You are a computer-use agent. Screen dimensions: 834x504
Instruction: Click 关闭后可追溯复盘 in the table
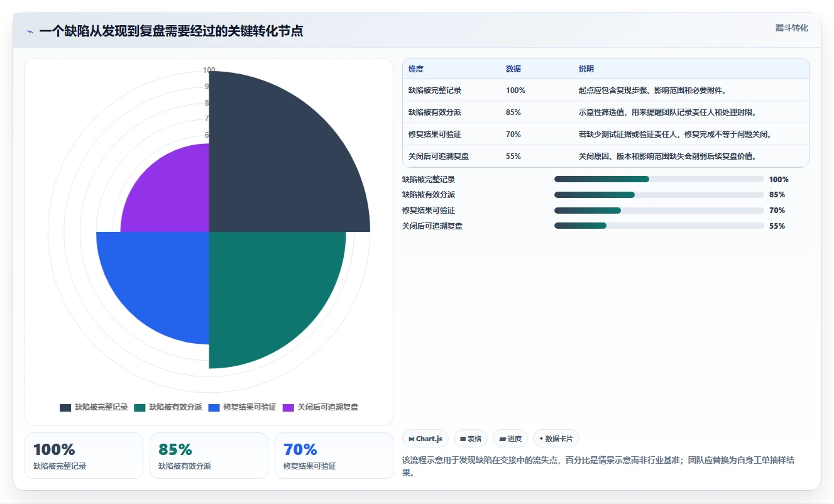click(x=439, y=156)
